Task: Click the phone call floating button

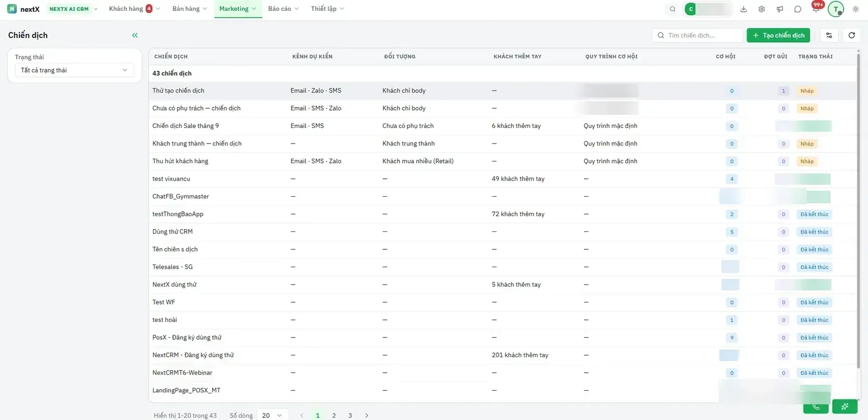Action: coord(816,407)
